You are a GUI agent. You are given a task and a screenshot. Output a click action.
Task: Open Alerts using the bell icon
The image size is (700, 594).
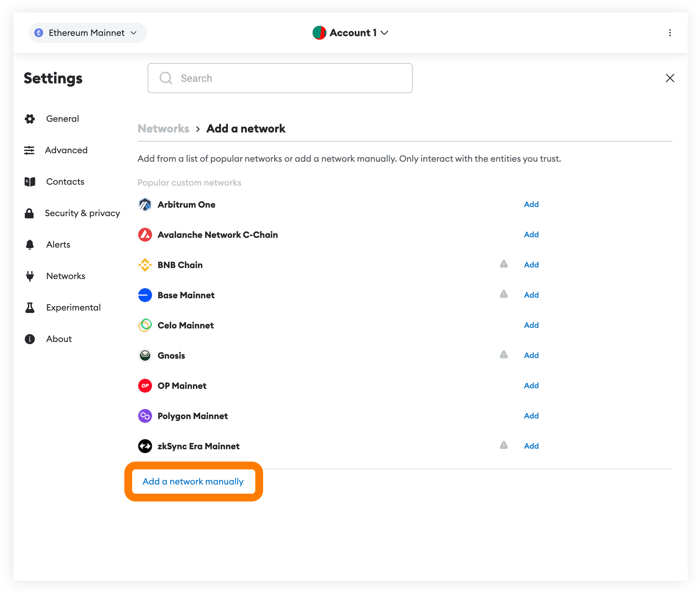pyautogui.click(x=30, y=244)
